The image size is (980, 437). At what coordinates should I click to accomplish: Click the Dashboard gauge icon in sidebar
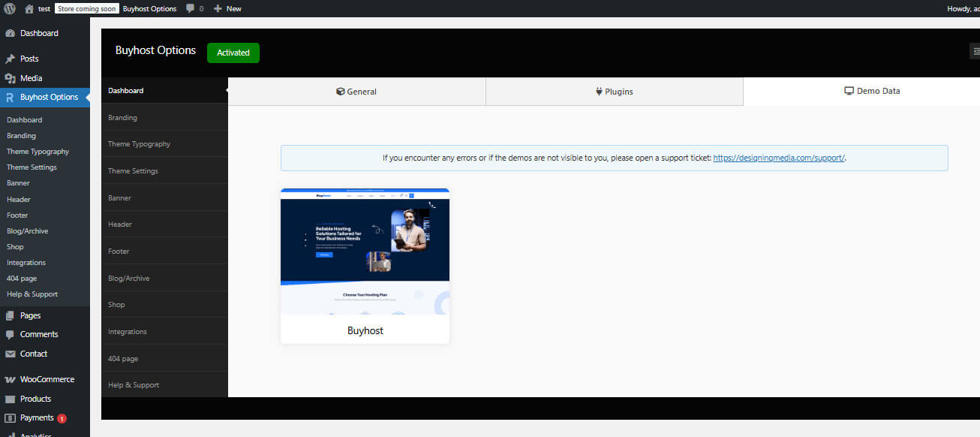(x=10, y=34)
